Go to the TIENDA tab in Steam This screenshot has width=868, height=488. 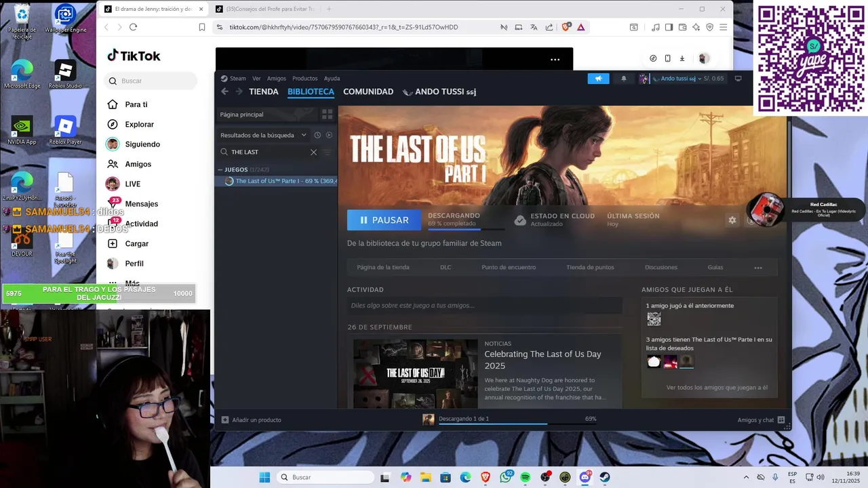pos(264,91)
